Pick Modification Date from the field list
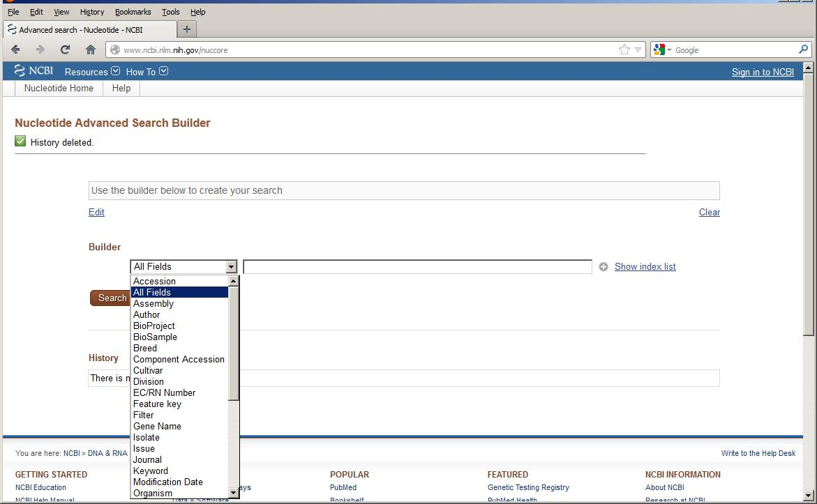Image resolution: width=817 pixels, height=504 pixels. click(x=180, y=482)
